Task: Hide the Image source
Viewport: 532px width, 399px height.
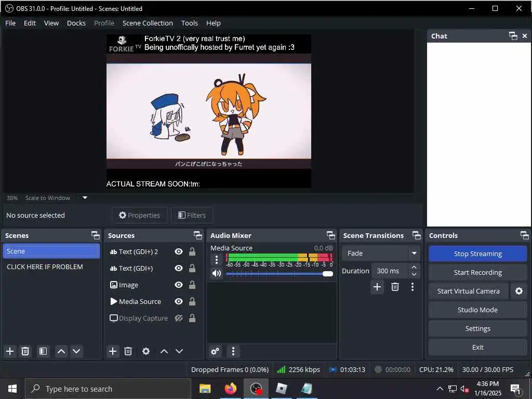Action: (179, 285)
